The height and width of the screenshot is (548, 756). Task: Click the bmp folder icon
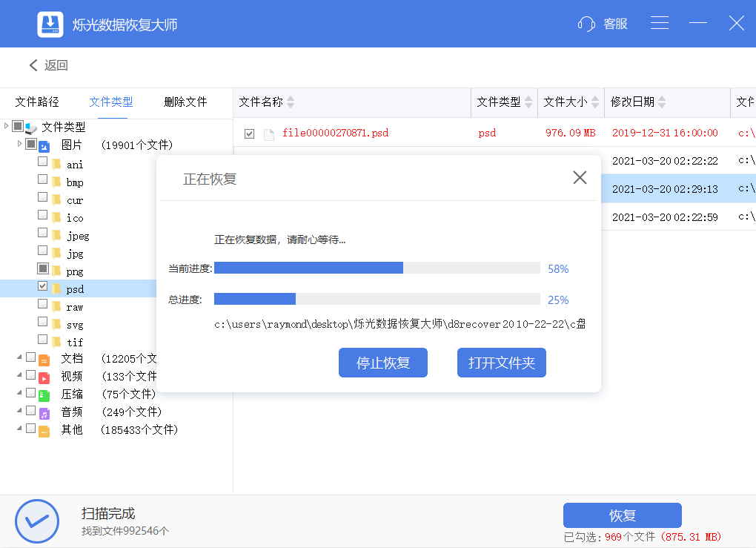pyautogui.click(x=56, y=182)
